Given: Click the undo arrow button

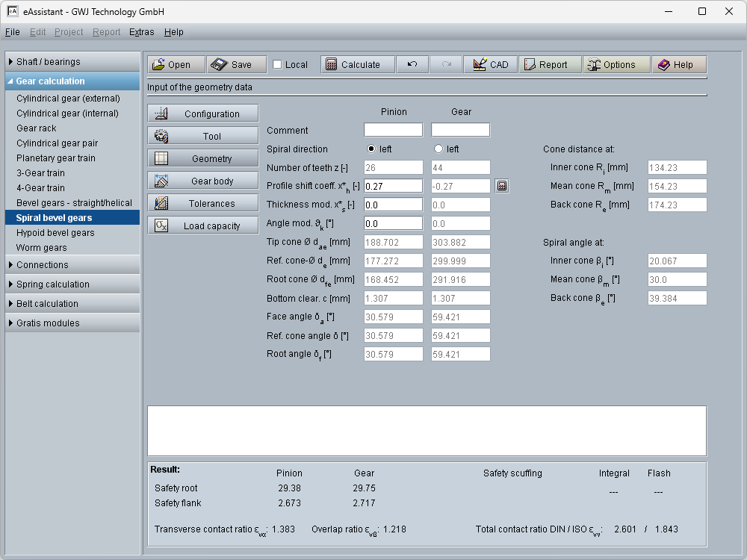Looking at the screenshot, I should (412, 65).
